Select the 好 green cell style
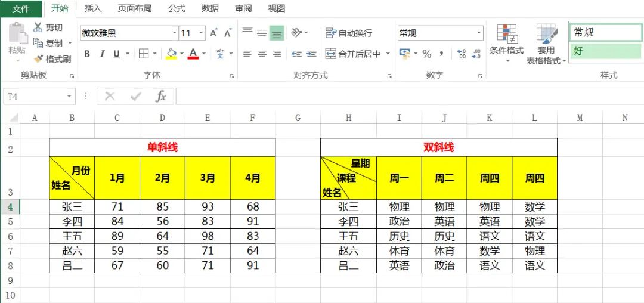This screenshot has width=644, height=303. (606, 51)
